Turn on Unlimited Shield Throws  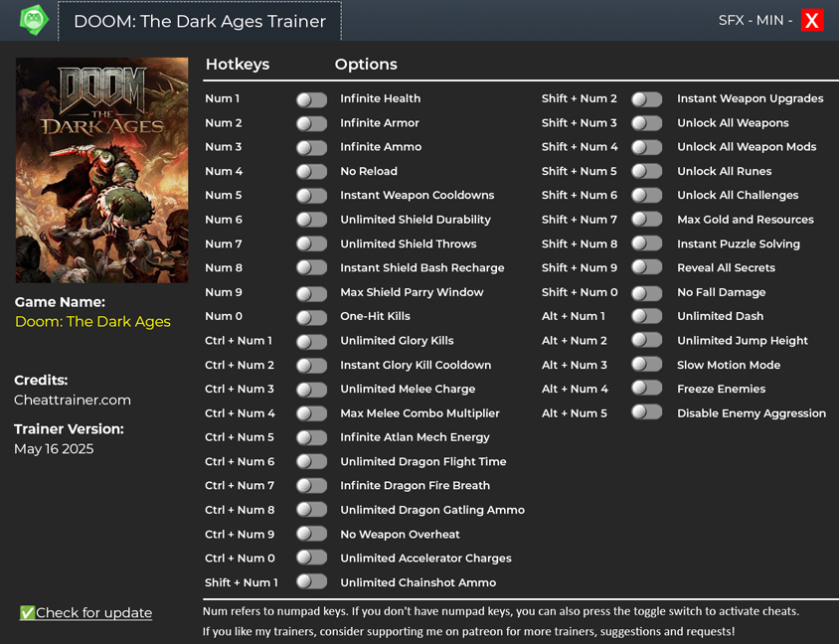tap(311, 243)
